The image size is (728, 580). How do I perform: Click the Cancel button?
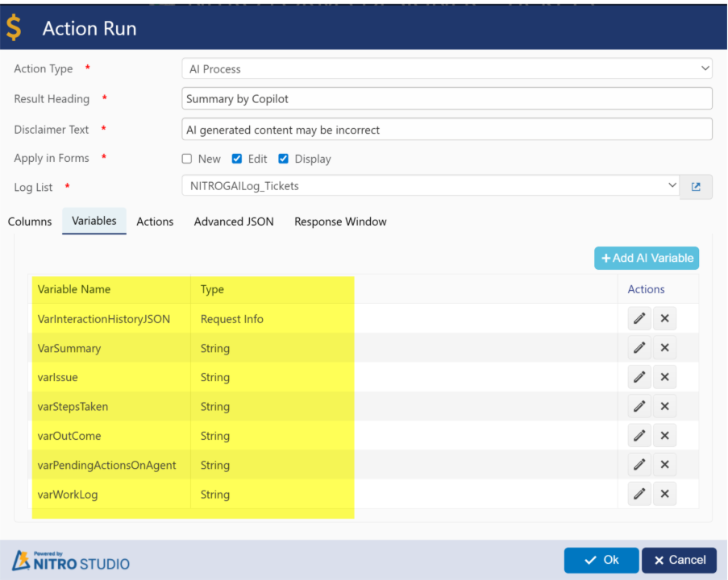pos(679,560)
